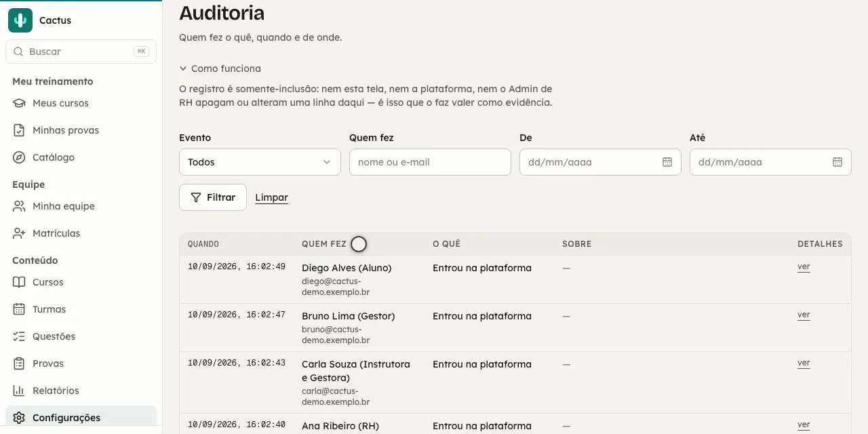Screen dimensions: 868x434
Task: Focus the Buscar search field
Action: click(x=81, y=52)
